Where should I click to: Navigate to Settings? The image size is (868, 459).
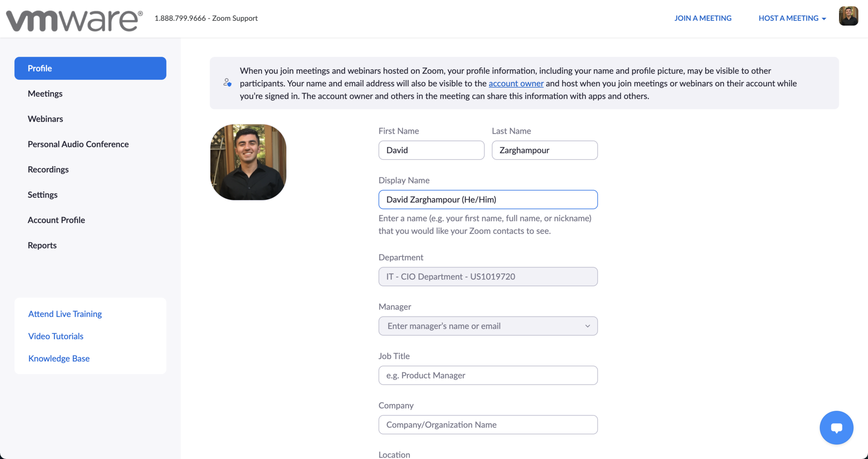[x=42, y=195]
